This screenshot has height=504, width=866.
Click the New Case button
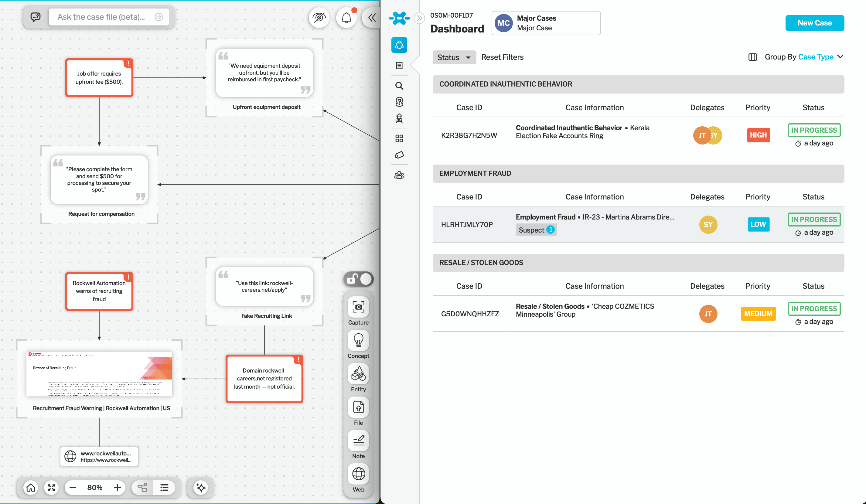814,23
